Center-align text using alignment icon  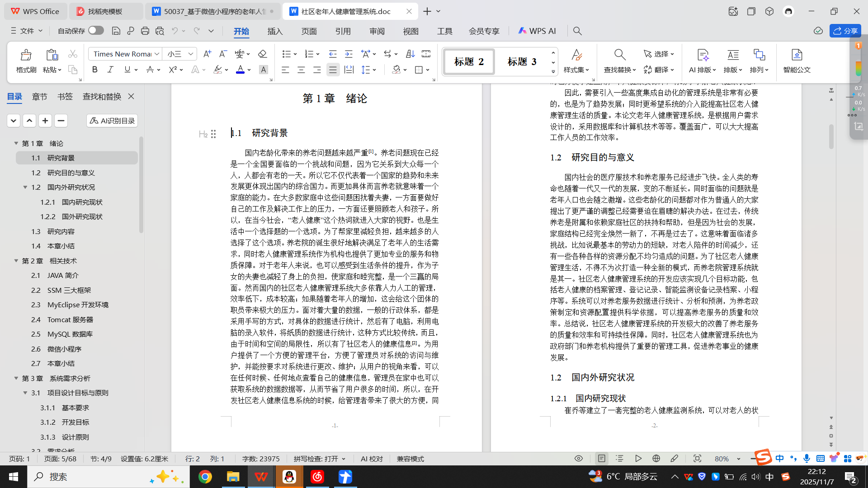click(301, 70)
